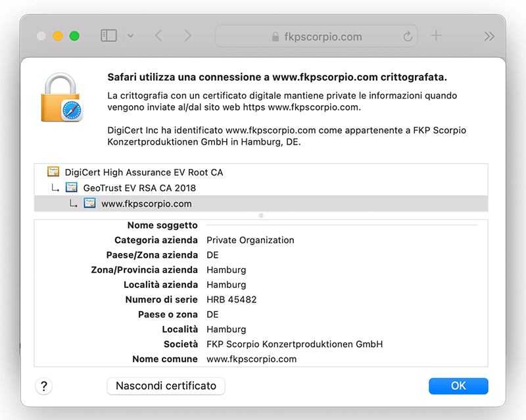
Task: Click the Paese/Zona azienda label
Action: [x=152, y=255]
